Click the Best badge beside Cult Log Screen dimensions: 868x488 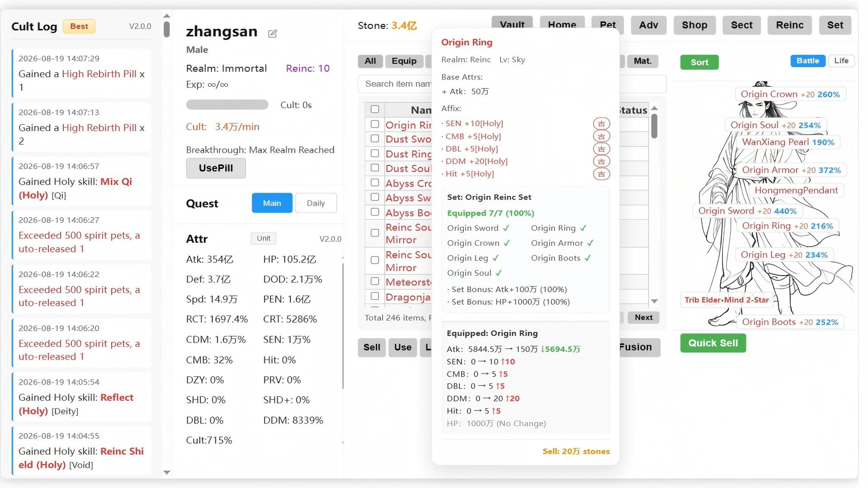coord(79,26)
